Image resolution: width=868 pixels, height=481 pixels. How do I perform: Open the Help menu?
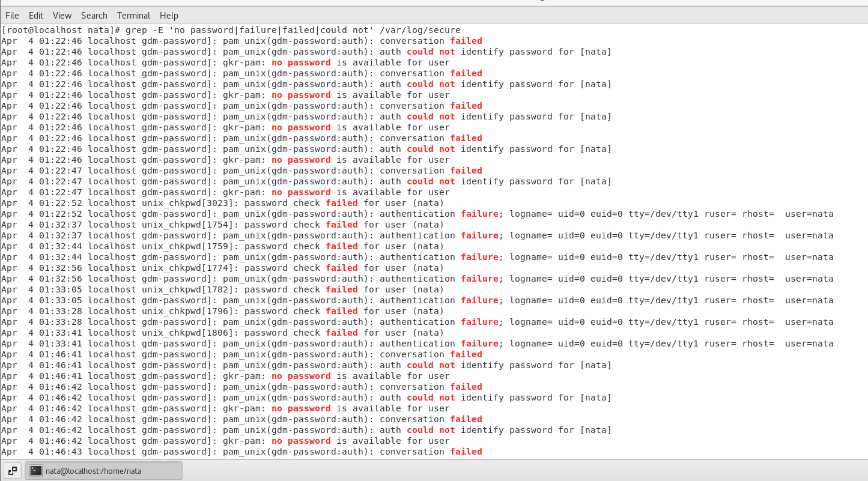pos(169,16)
